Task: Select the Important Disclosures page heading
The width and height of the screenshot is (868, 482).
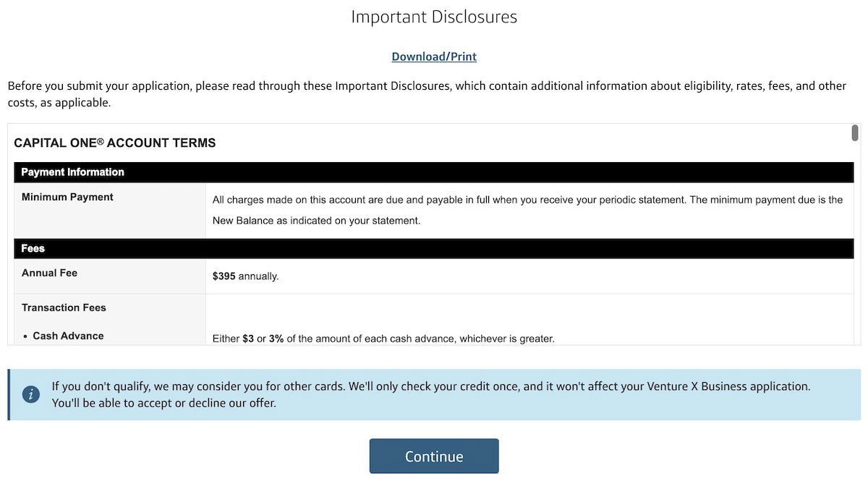Action: pos(434,17)
